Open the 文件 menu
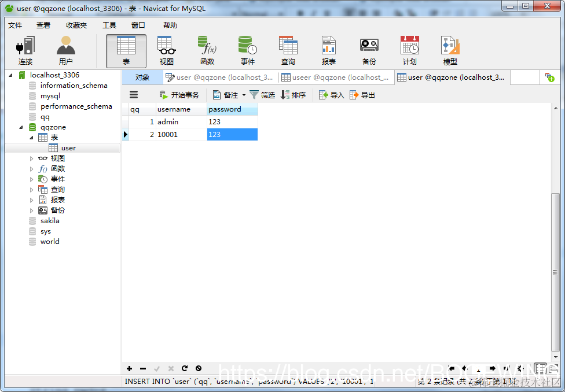This screenshot has height=392, width=565. [x=15, y=25]
